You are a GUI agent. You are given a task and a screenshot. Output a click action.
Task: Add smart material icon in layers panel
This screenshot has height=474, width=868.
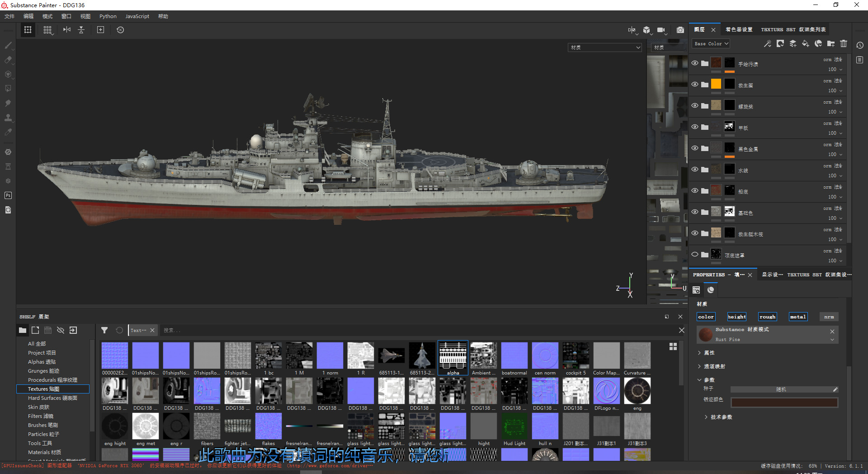point(818,44)
